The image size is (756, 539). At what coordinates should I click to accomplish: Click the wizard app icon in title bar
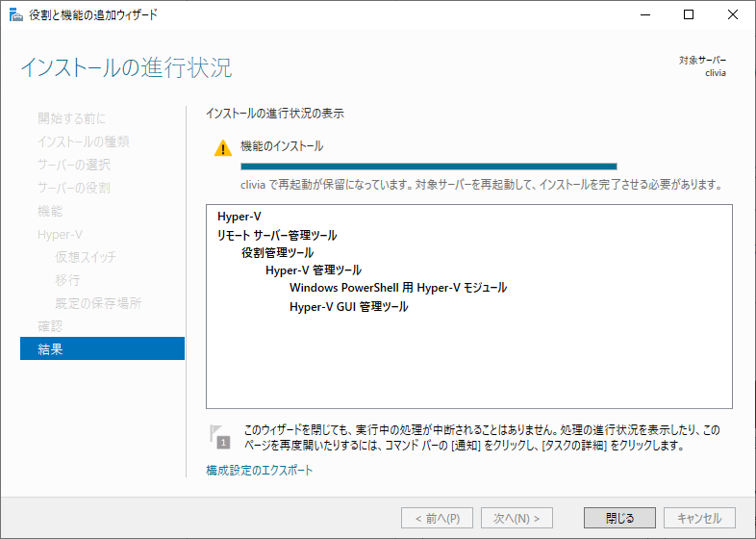16,15
